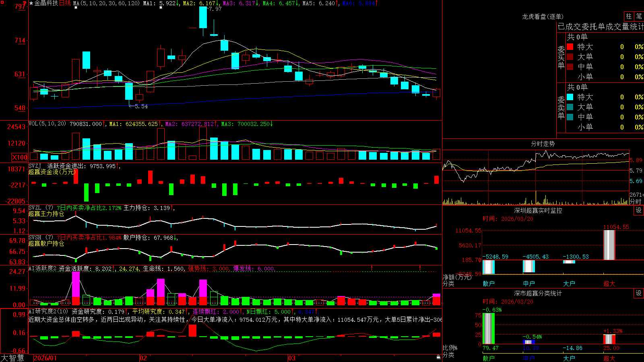The image size is (644, 362).
Task: Click the teal 中单 sell-order swatch
Action: coord(570,117)
